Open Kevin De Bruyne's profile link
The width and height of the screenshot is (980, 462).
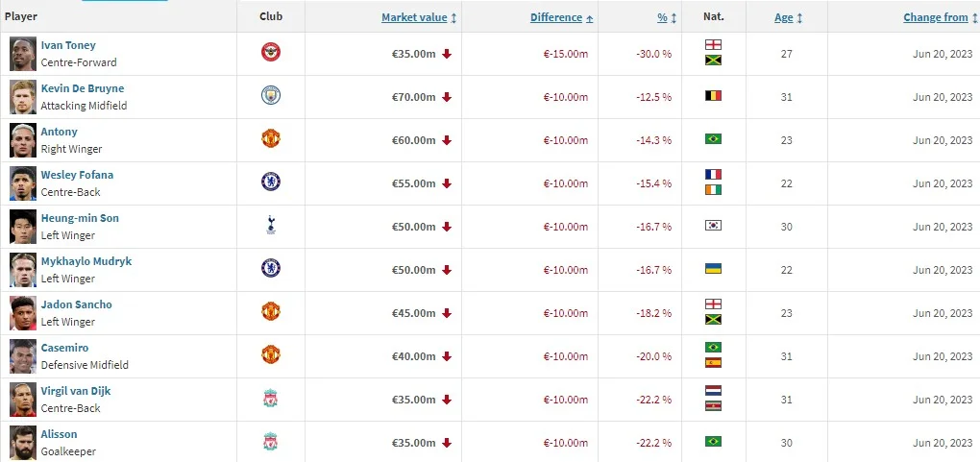[82, 88]
